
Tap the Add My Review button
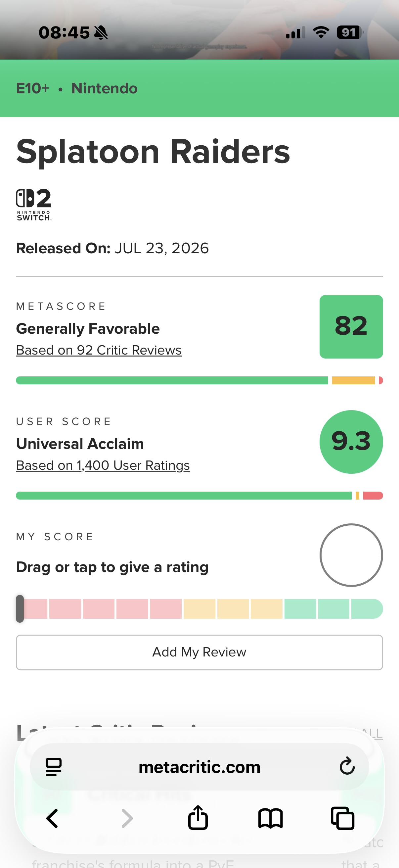(199, 652)
